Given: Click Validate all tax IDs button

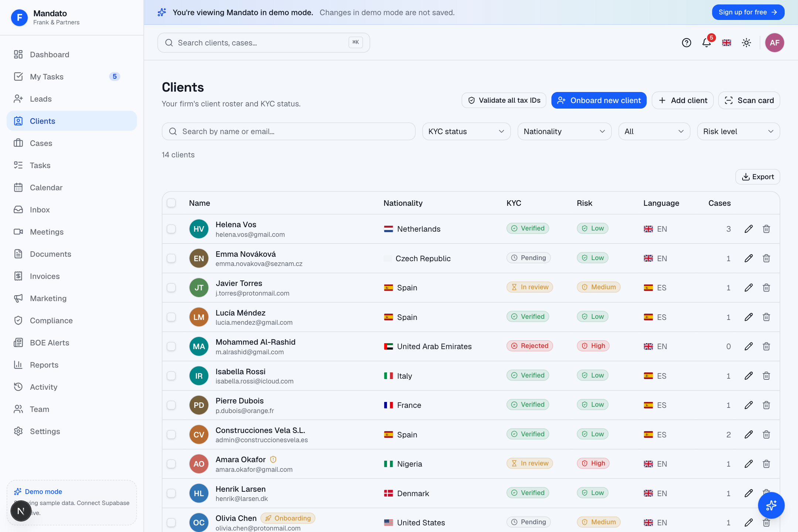Looking at the screenshot, I should 504,100.
